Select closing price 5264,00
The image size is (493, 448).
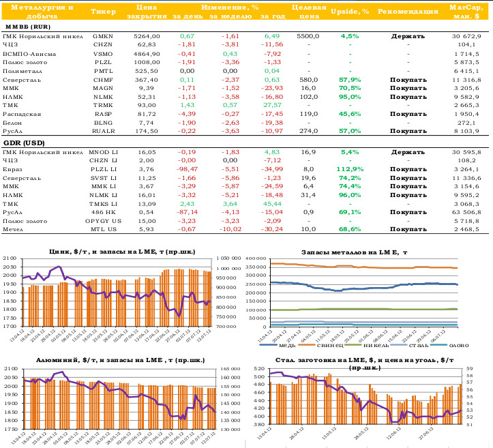point(147,36)
